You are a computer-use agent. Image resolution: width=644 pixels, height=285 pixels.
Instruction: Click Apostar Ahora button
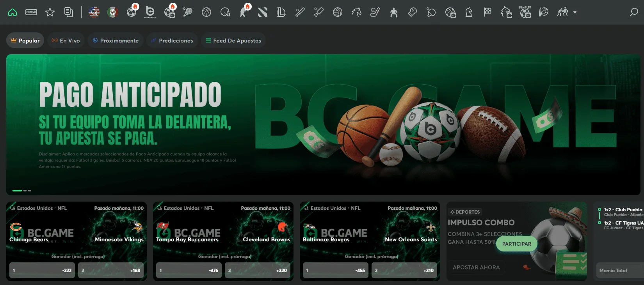point(476,267)
